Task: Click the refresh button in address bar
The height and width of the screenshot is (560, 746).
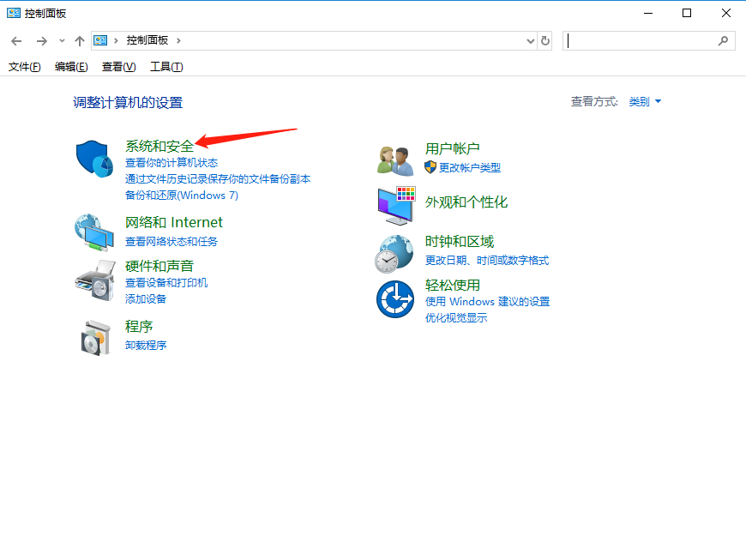Action: pyautogui.click(x=544, y=40)
